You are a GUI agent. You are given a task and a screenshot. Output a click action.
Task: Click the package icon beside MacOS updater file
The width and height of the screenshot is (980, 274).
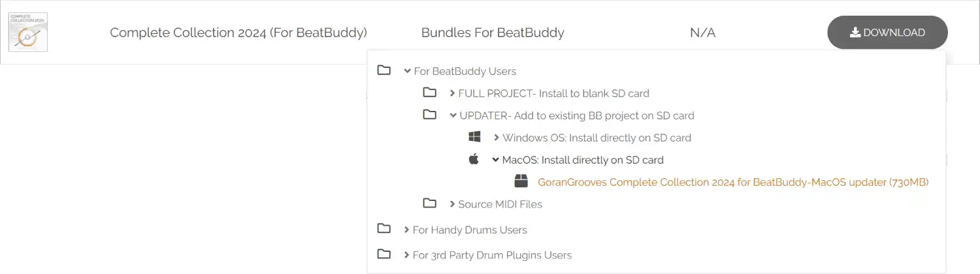click(x=521, y=181)
